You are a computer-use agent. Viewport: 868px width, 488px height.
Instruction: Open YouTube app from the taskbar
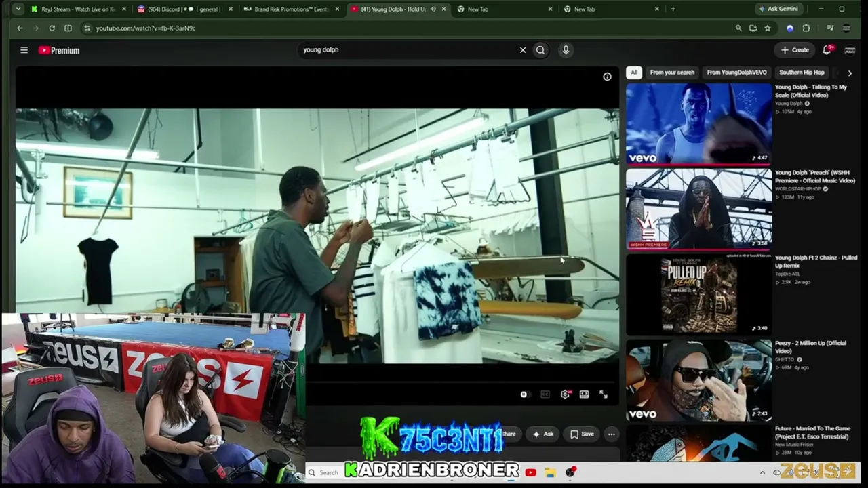tap(530, 472)
